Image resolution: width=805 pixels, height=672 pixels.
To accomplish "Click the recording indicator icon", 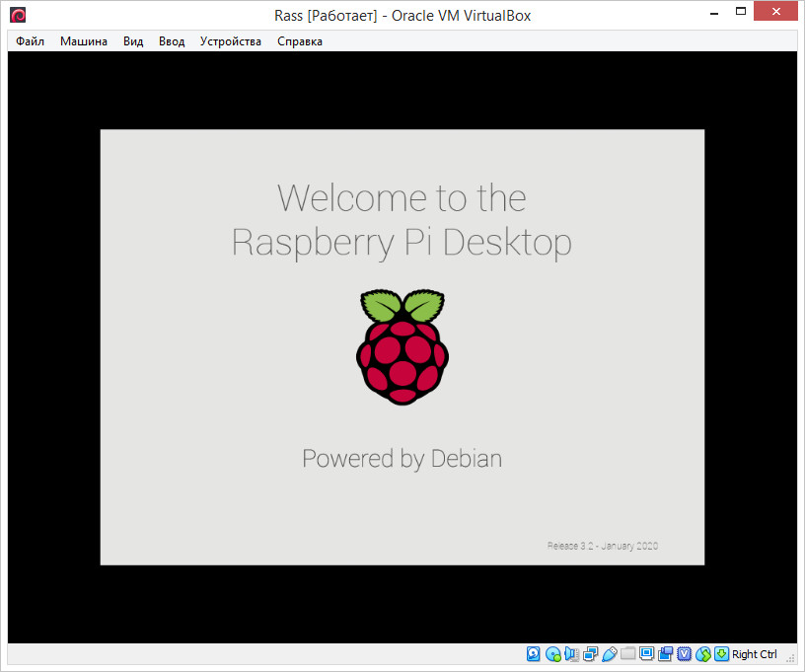I will coord(665,653).
